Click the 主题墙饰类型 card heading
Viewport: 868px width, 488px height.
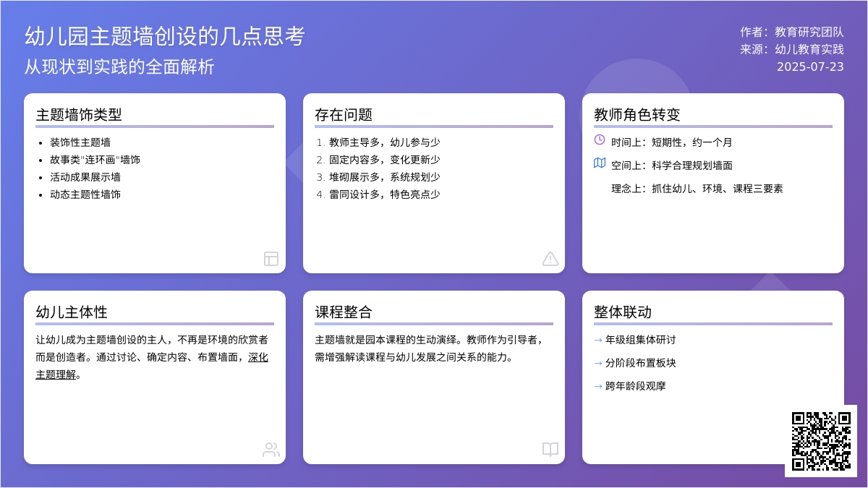(79, 115)
